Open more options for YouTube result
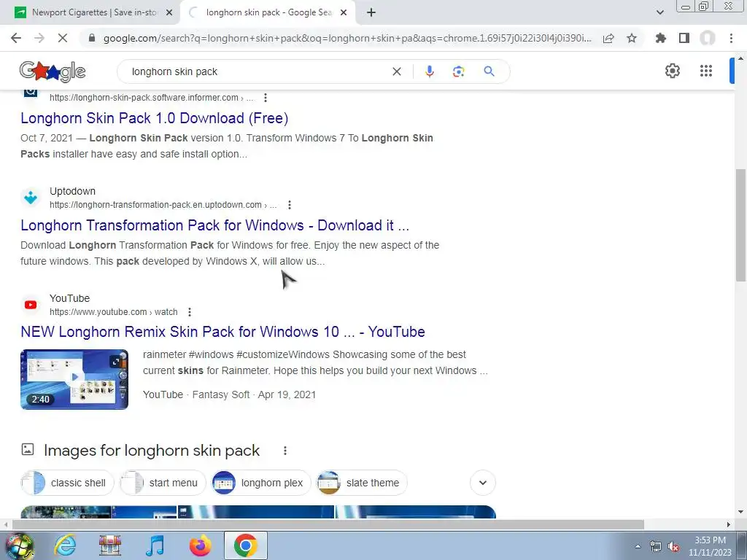 click(x=190, y=312)
